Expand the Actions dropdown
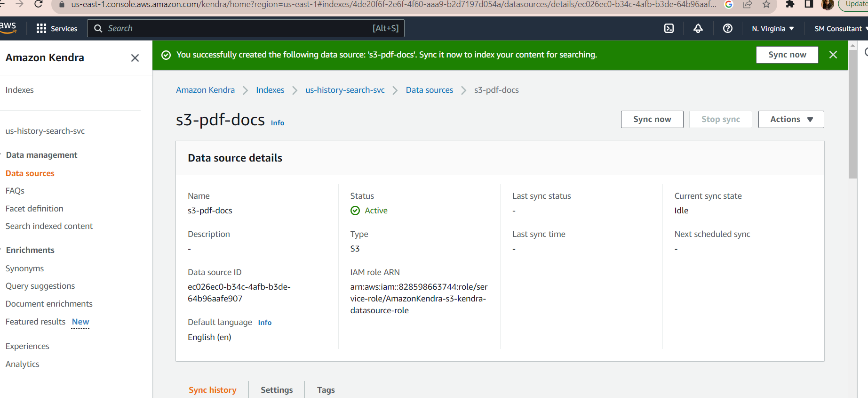The height and width of the screenshot is (398, 868). [x=791, y=119]
